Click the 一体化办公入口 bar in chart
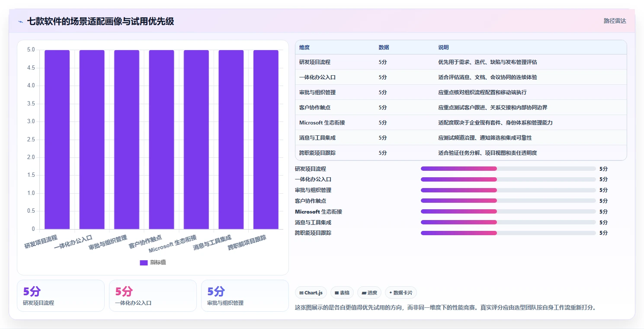 tap(92, 139)
